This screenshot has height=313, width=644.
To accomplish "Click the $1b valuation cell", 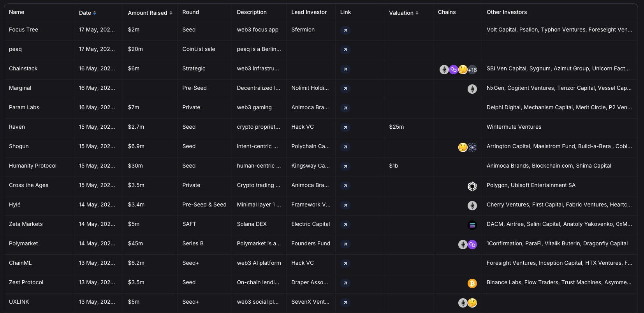I will pos(408,166).
